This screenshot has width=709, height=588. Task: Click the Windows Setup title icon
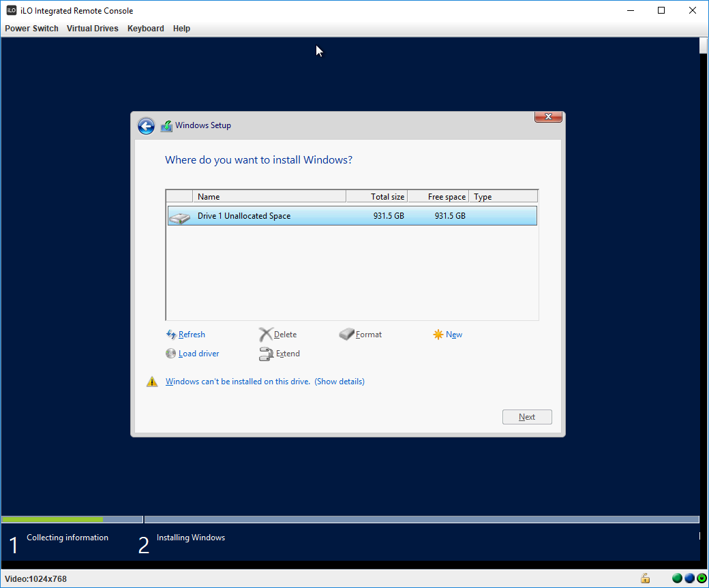[166, 126]
